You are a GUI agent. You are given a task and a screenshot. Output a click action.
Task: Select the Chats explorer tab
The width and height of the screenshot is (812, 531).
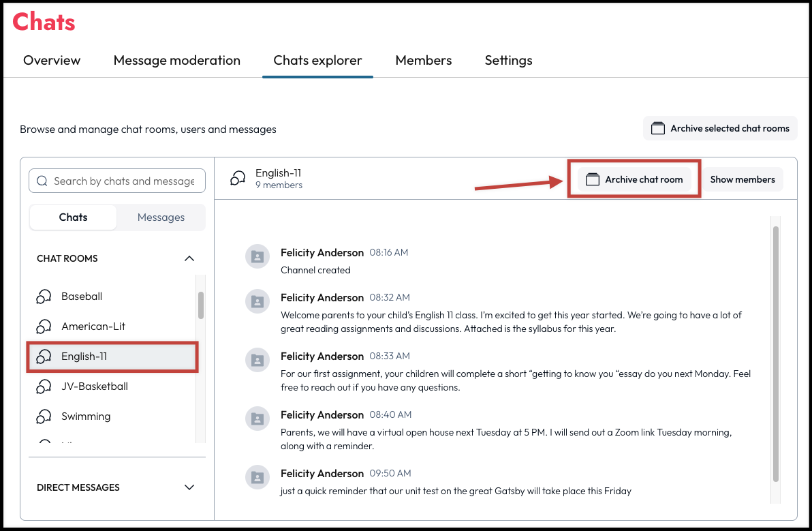pyautogui.click(x=317, y=61)
